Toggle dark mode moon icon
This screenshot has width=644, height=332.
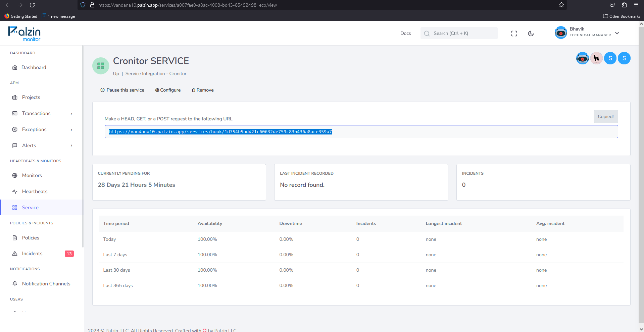[x=531, y=34]
